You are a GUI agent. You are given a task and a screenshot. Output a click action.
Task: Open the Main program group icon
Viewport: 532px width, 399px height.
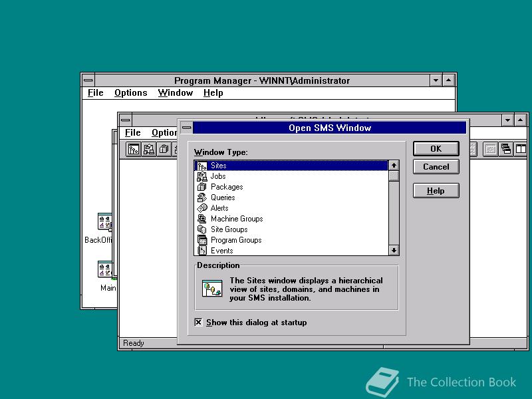pos(105,270)
